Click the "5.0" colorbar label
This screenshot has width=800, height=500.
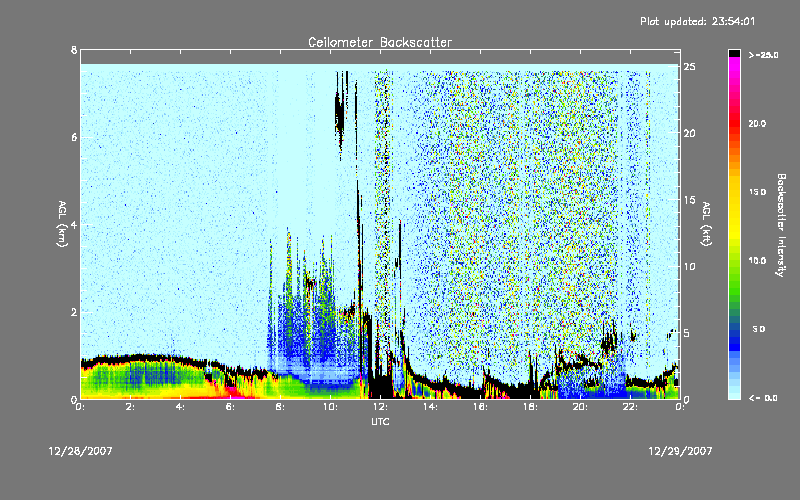click(759, 329)
